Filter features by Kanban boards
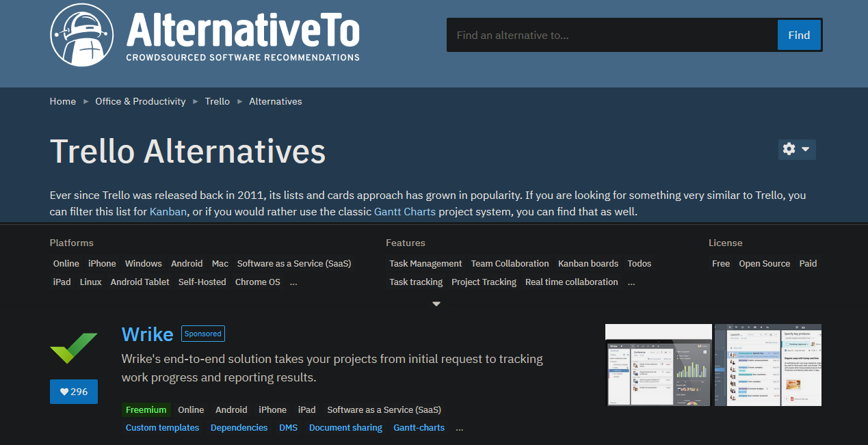Image resolution: width=868 pixels, height=445 pixels. pos(588,263)
